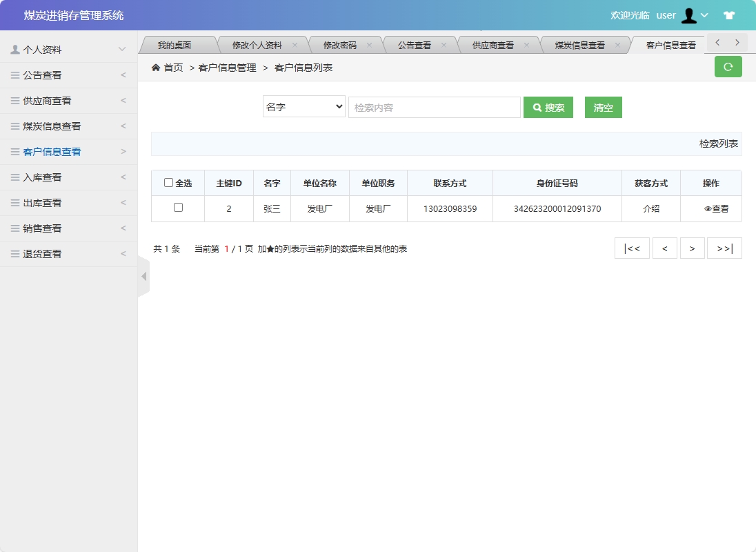Open the shopping cart icon top right
Screen dimensions: 756x552
tap(729, 14)
